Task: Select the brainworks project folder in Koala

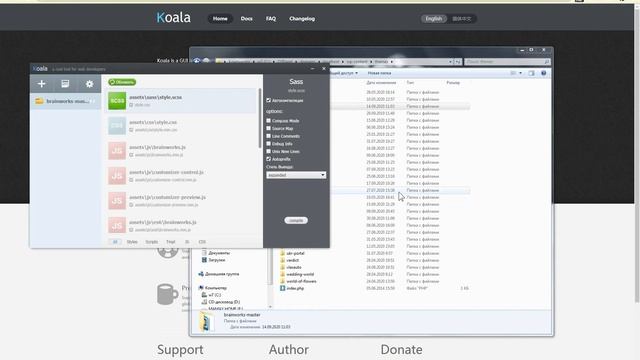Action: [x=65, y=101]
